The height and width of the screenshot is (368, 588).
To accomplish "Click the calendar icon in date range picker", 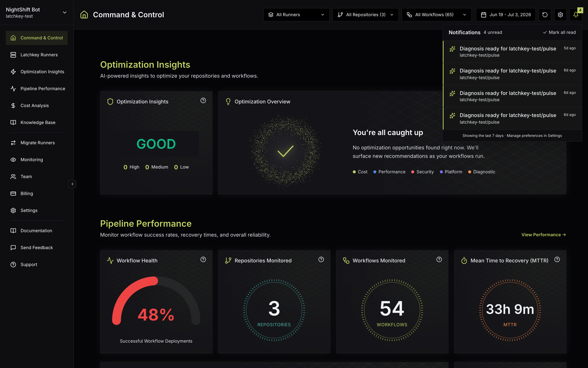I will tap(483, 15).
